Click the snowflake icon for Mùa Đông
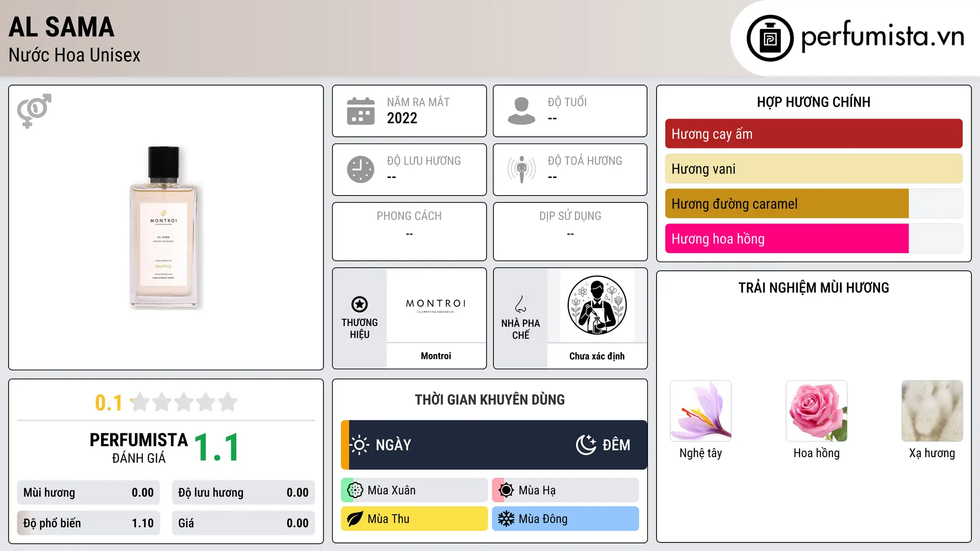Viewport: 980px width, 551px height. [506, 519]
